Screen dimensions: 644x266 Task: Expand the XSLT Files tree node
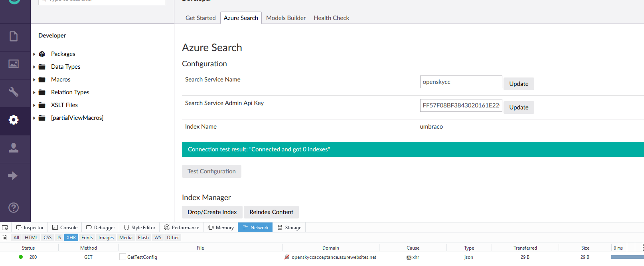[x=34, y=105]
